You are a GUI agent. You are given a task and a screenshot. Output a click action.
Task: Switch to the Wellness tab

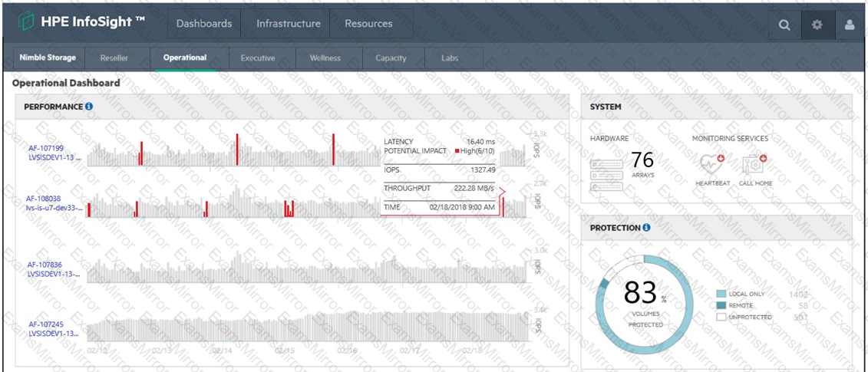325,58
